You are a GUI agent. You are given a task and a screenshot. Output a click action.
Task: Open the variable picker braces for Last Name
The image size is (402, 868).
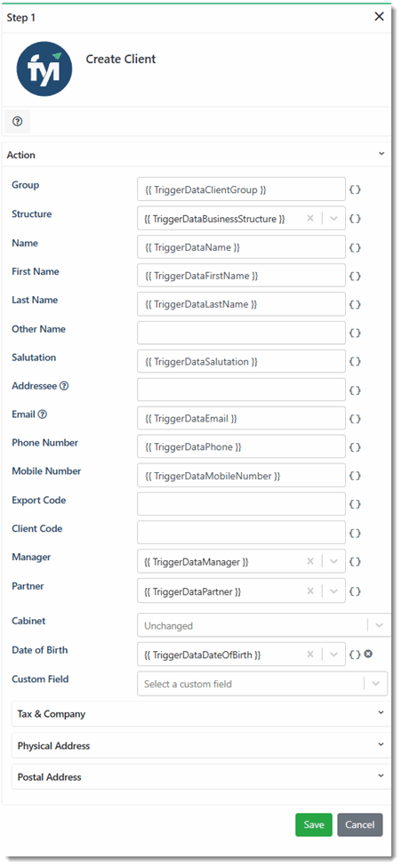tap(356, 304)
